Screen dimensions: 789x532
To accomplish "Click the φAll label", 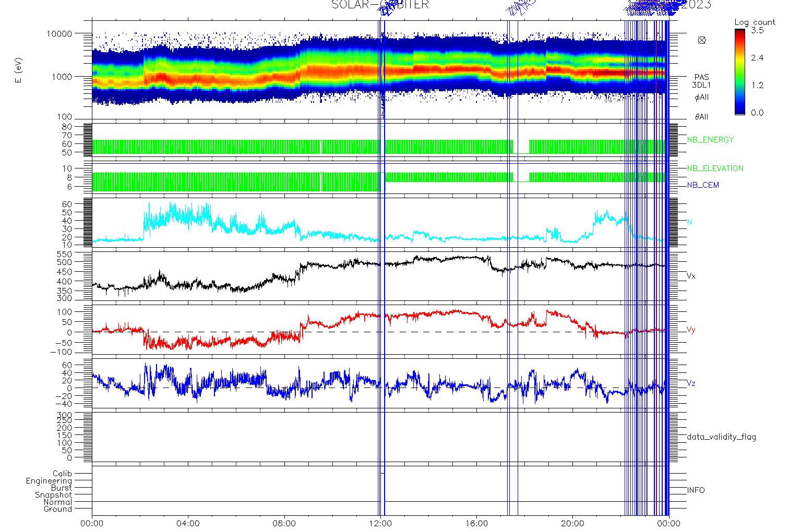I will pyautogui.click(x=702, y=97).
